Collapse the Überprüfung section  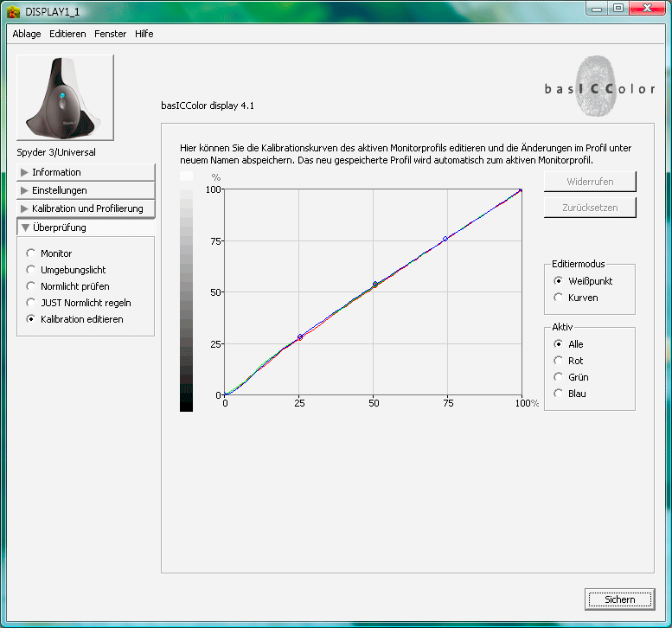[85, 227]
